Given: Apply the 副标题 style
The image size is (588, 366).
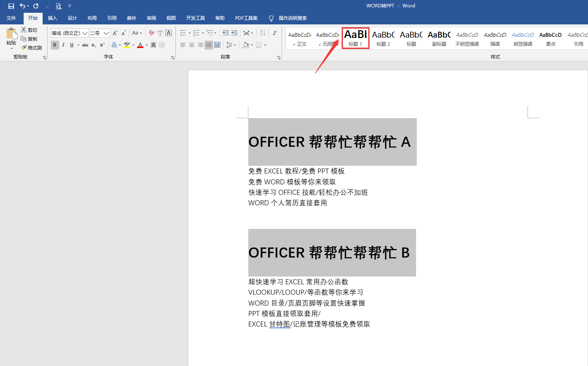Looking at the screenshot, I should coord(439,38).
